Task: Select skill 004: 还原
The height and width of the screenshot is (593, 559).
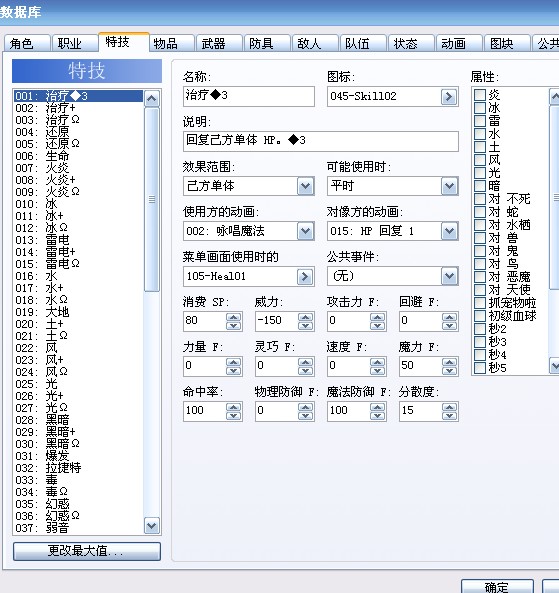Action: 78,132
